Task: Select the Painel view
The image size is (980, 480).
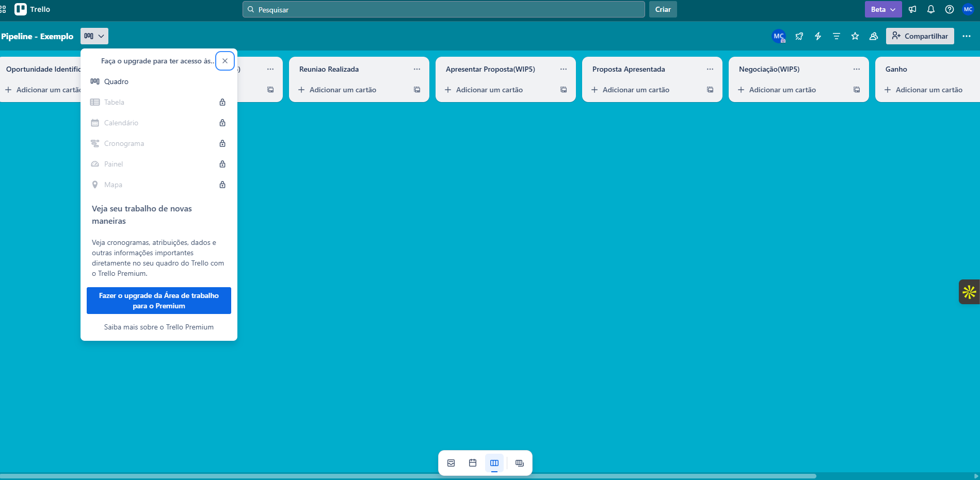Action: [159, 164]
